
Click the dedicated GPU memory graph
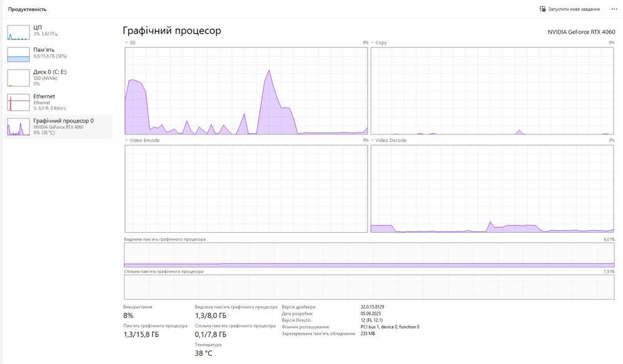click(x=369, y=255)
